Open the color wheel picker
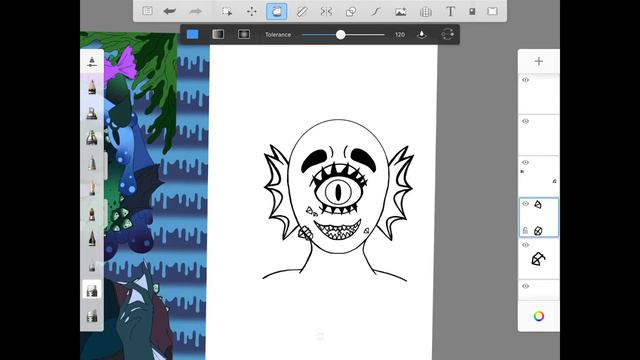This screenshot has height=360, width=640. [x=539, y=316]
